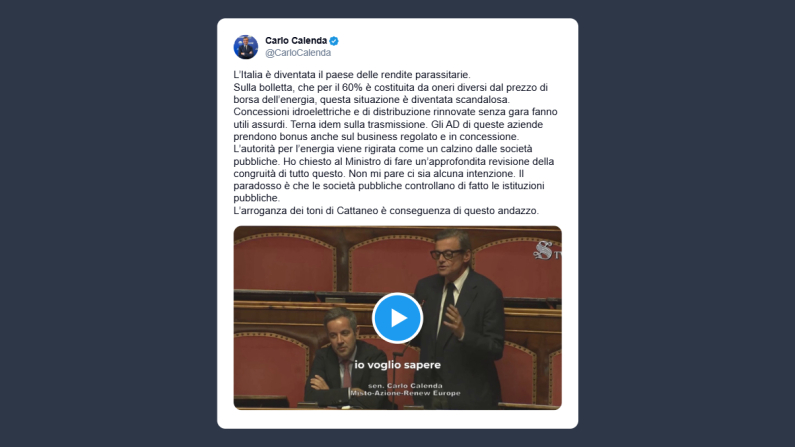Click the tweet's first line about 'rendite parassitarie'
Viewport: 795px width, 447px height.
coord(352,75)
